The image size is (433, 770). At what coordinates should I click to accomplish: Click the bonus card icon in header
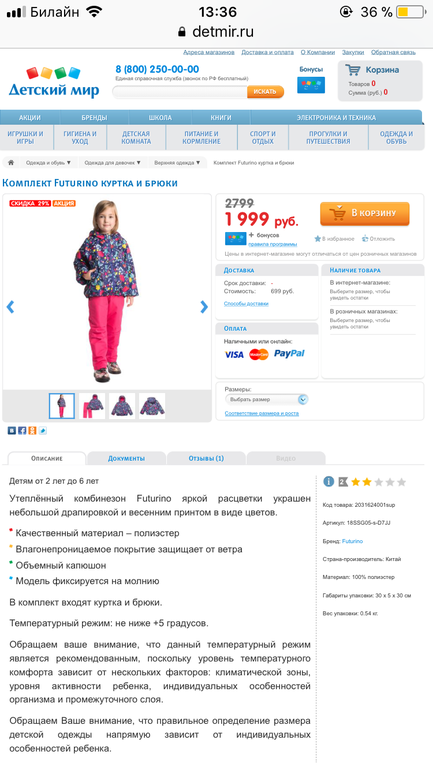[311, 84]
